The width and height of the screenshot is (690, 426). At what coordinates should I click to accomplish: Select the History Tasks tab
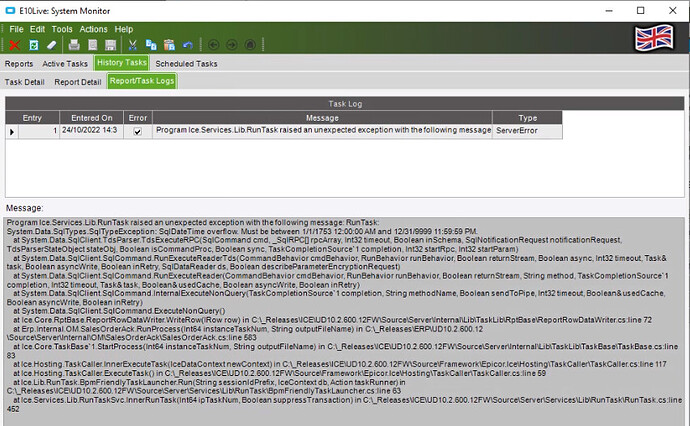click(x=121, y=63)
